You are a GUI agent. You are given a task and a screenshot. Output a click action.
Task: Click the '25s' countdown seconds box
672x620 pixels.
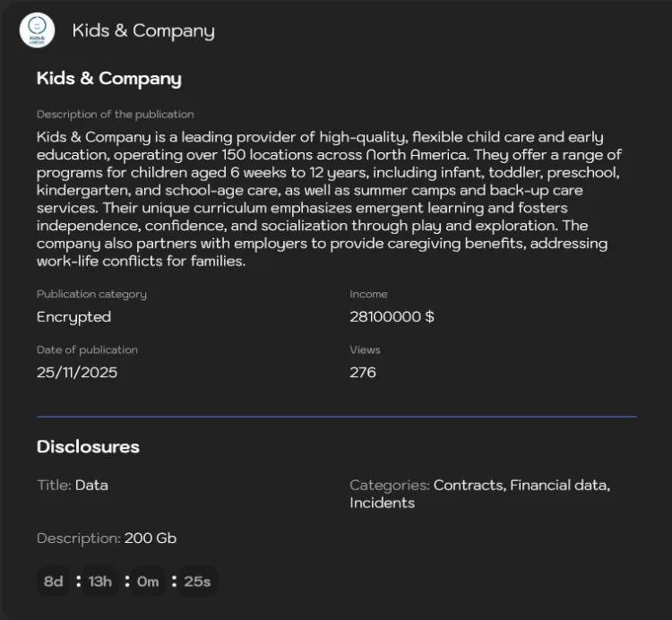pyautogui.click(x=197, y=581)
